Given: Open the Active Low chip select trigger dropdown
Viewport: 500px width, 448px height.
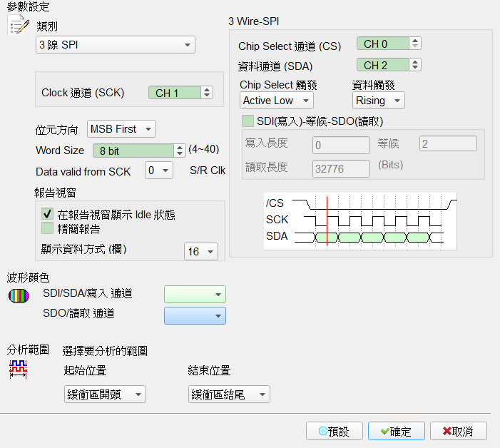Looking at the screenshot, I should 277,101.
